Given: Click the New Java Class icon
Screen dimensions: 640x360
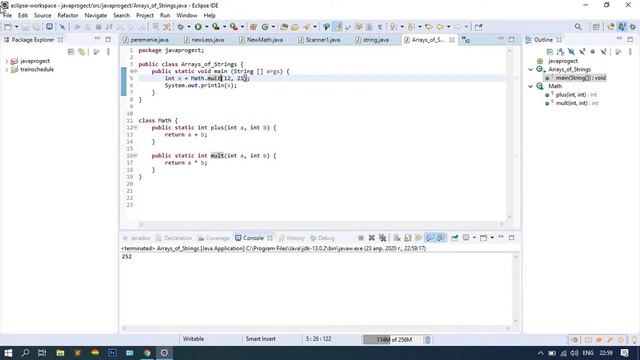Looking at the screenshot, I should coord(265,27).
